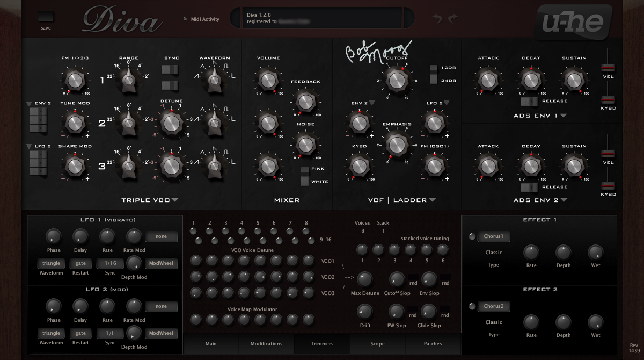
Task: Click Effect 1 Wet knob
Action: click(596, 252)
